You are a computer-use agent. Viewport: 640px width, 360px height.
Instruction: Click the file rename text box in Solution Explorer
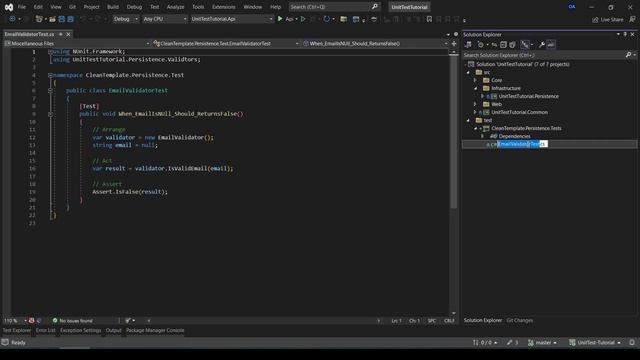[x=522, y=144]
